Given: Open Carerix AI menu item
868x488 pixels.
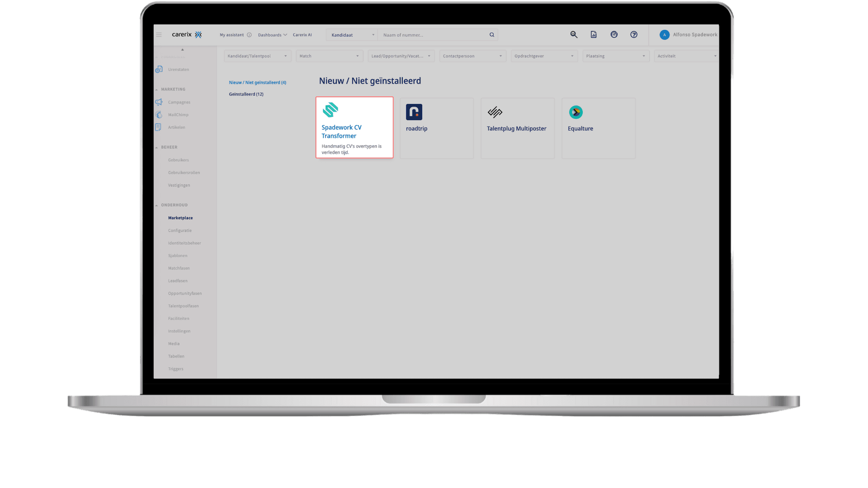Looking at the screenshot, I should (x=302, y=35).
